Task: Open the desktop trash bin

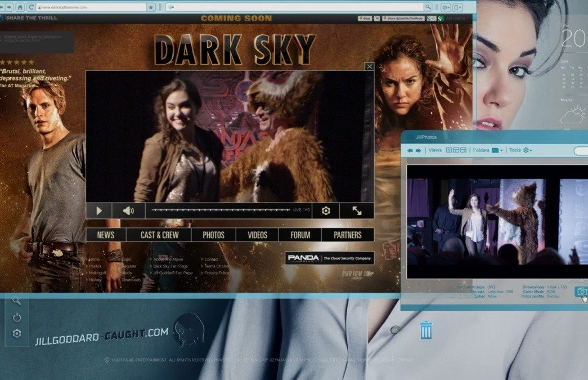Action: pos(426,330)
